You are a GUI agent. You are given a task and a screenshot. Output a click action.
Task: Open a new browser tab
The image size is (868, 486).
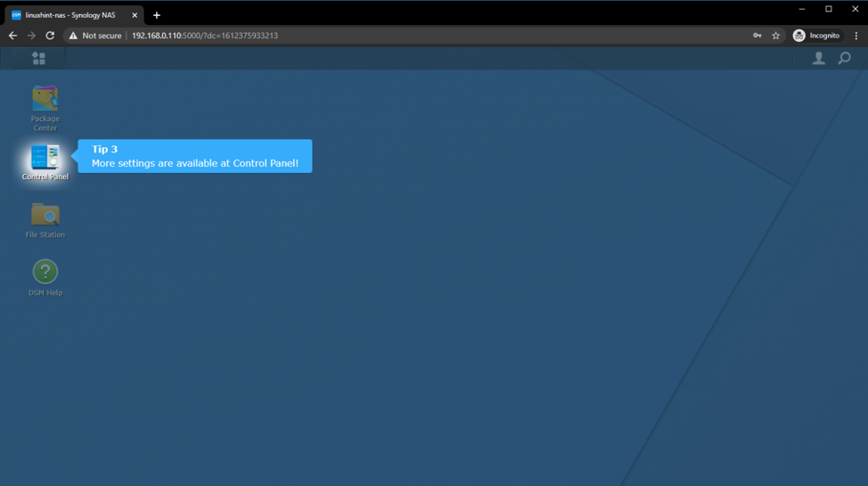(x=157, y=15)
